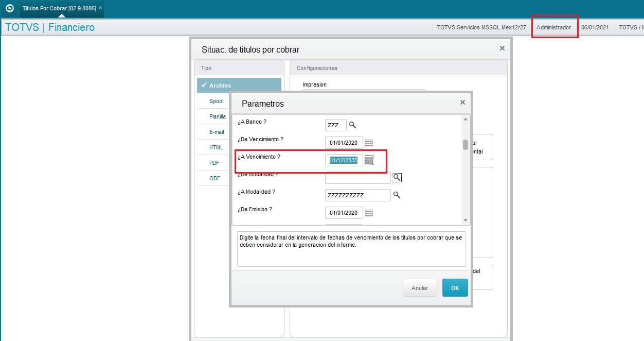Select E-mail output type
644x341 pixels.
217,132
